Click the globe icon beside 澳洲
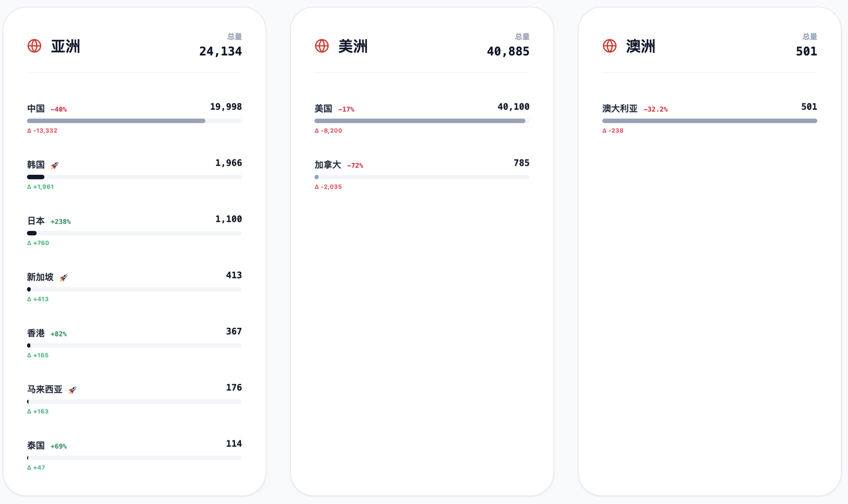 point(609,46)
